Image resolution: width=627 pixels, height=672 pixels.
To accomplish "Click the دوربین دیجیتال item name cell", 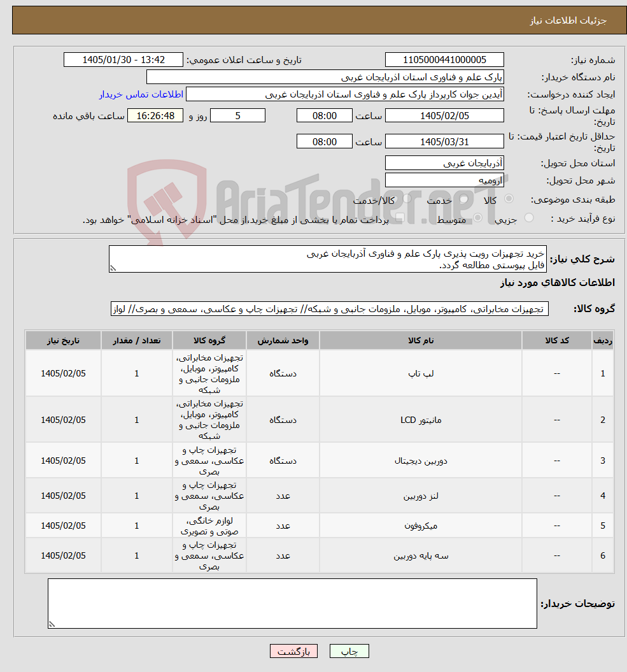I will [421, 461].
